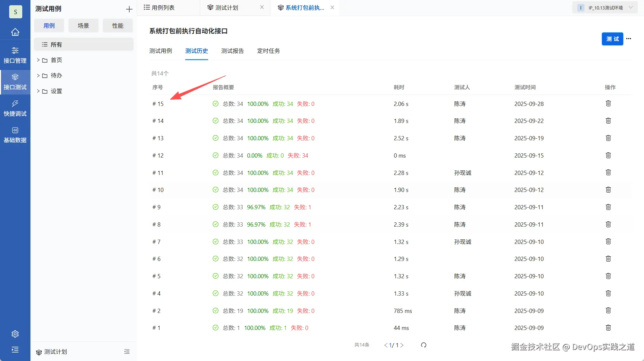Open 基础数据 in left sidebar
The image size is (644, 361).
pos(15,134)
